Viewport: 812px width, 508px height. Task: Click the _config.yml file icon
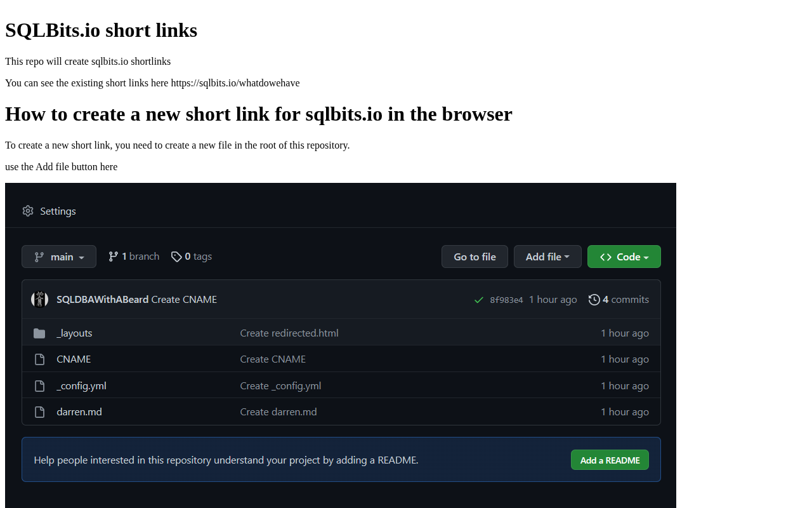tap(39, 386)
